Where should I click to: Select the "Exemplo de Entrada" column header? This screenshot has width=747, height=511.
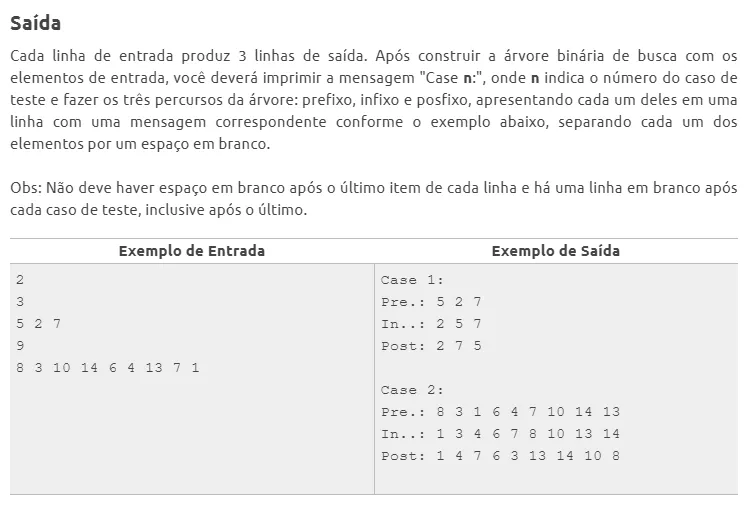click(192, 251)
